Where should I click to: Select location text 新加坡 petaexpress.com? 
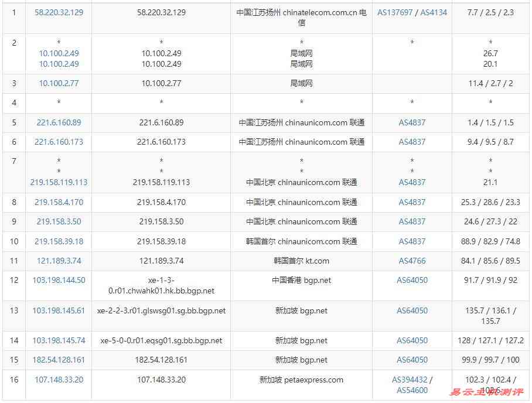pos(301,380)
